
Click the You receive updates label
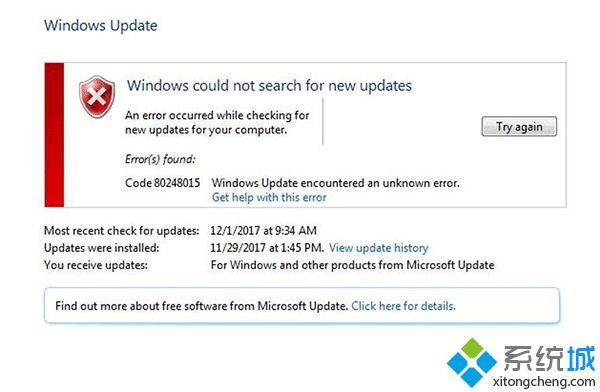coord(96,265)
